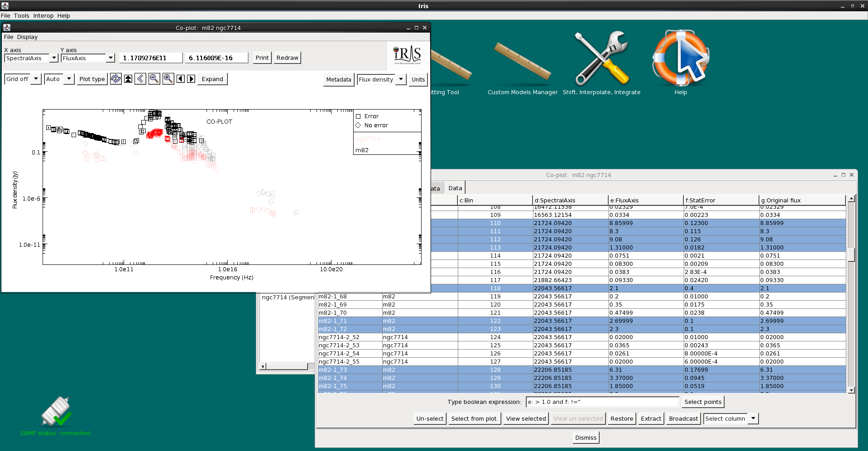The image size is (868, 451).
Task: Click the c:Bin column header
Action: tap(495, 200)
